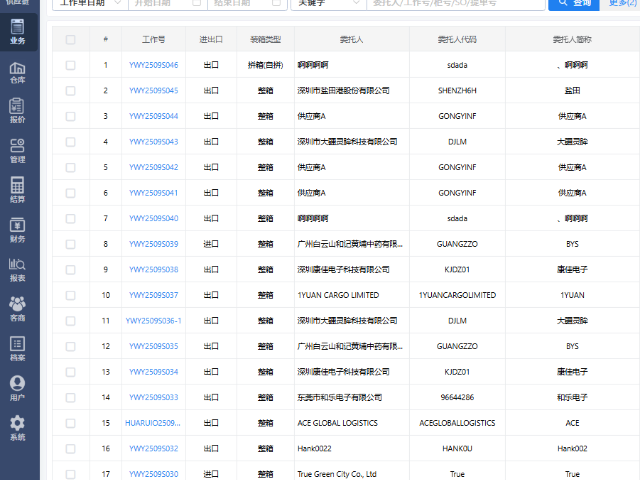Open the 报表 (Reports) sidebar icon
This screenshot has width=640, height=480.
(x=18, y=269)
